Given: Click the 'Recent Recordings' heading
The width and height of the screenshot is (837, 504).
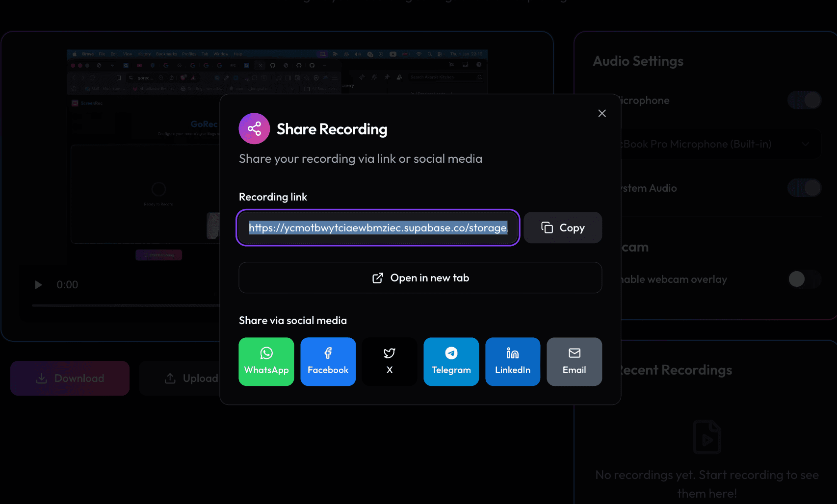Looking at the screenshot, I should (x=677, y=370).
